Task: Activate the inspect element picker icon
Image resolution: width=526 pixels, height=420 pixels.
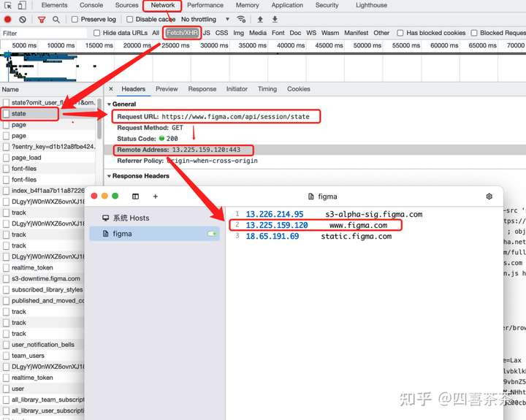Action: [x=8, y=5]
